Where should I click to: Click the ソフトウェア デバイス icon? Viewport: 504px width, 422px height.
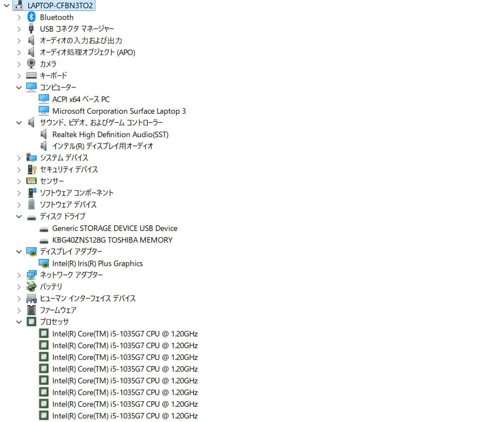31,204
